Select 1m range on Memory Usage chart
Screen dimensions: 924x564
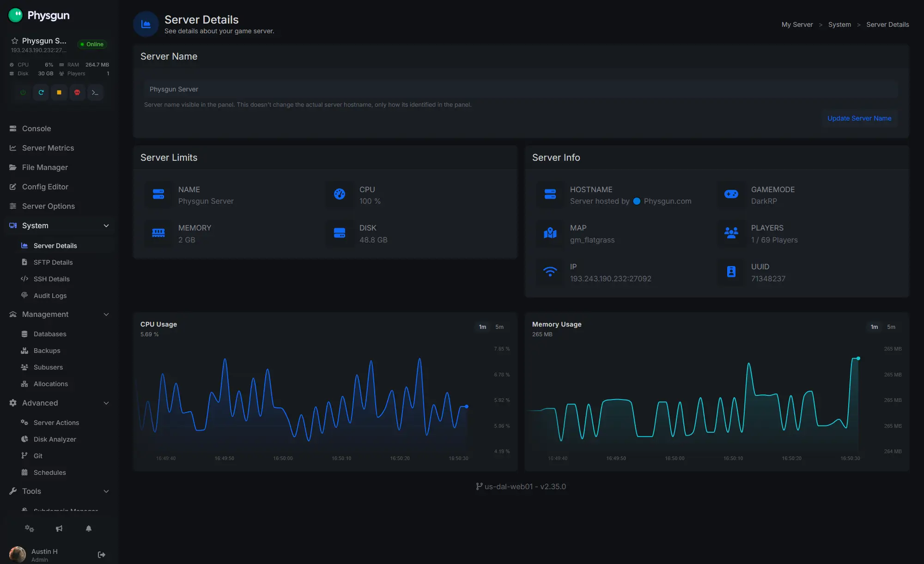coord(874,327)
